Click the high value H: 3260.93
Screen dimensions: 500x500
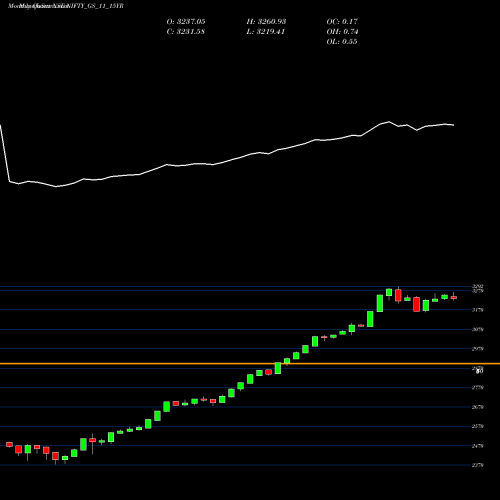coord(266,22)
